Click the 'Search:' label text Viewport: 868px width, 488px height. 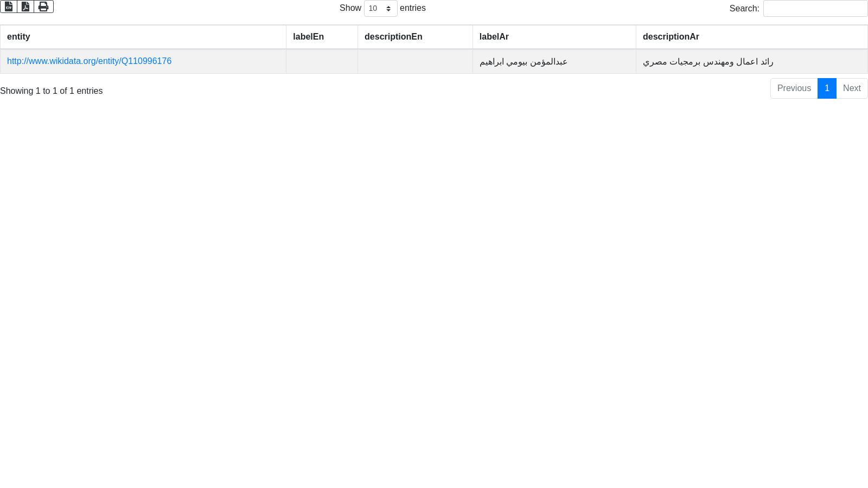(744, 9)
